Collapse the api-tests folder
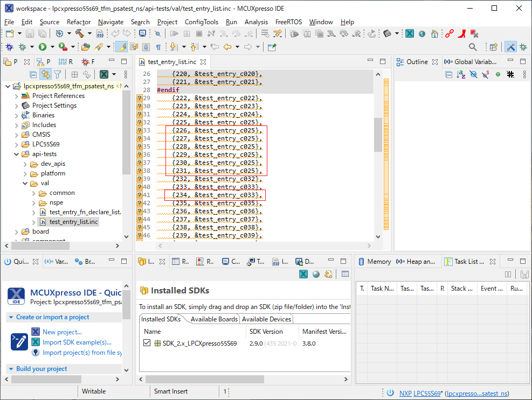Image resolution: width=532 pixels, height=400 pixels. [x=16, y=154]
